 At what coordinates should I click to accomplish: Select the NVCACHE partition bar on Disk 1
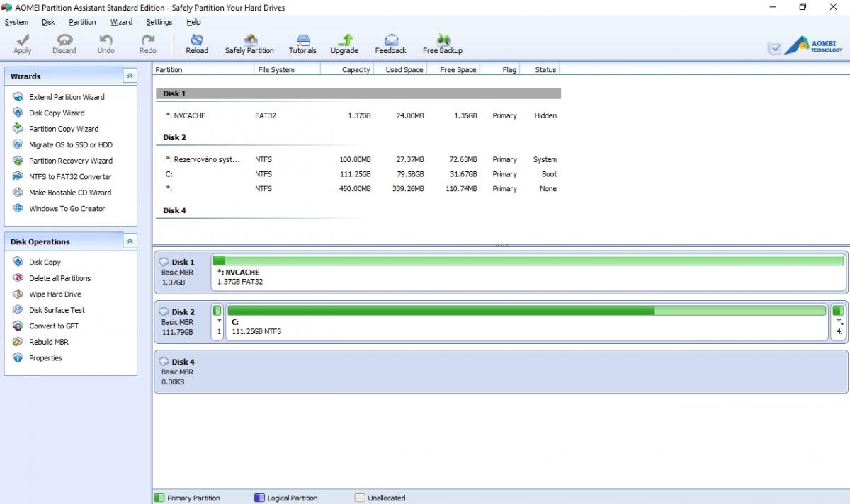point(528,273)
